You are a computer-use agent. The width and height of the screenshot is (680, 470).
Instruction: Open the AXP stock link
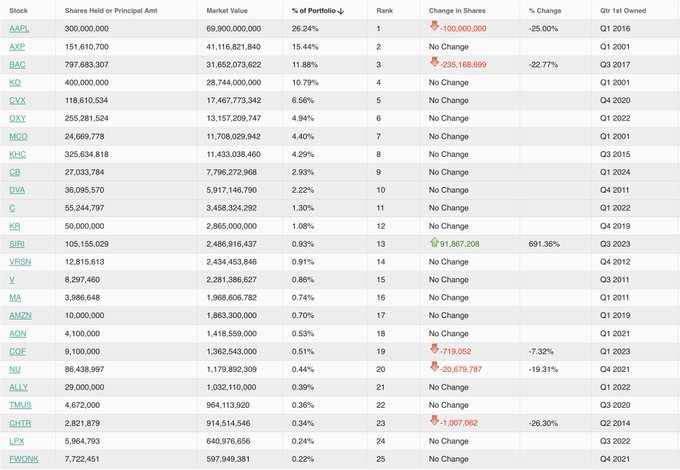(x=17, y=46)
